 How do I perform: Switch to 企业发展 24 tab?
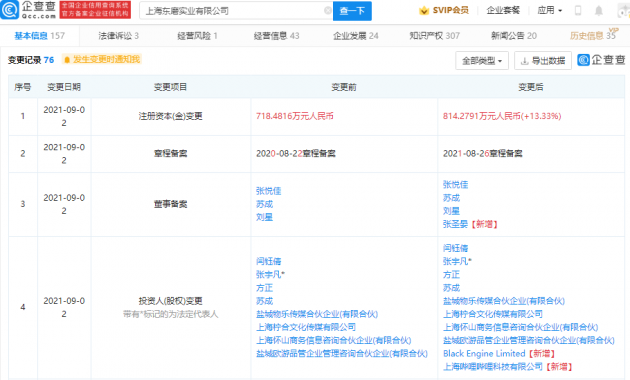[356, 36]
